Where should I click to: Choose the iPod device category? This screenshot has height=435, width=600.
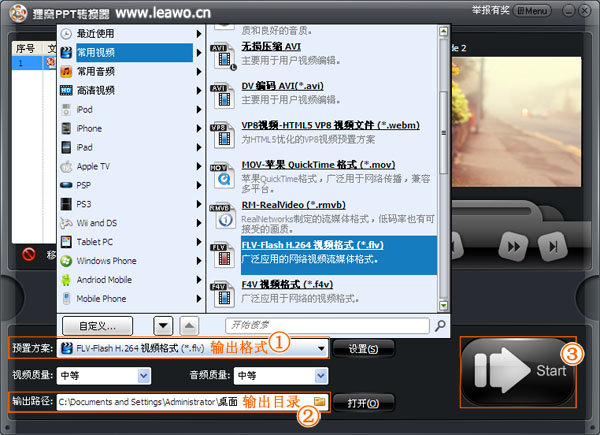tap(130, 109)
